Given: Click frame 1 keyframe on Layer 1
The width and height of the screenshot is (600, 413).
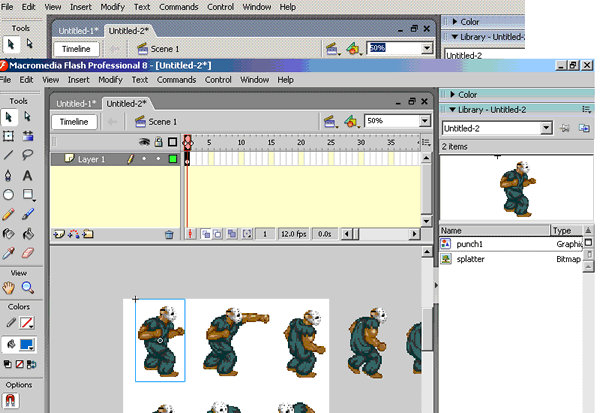Looking at the screenshot, I should pyautogui.click(x=187, y=159).
